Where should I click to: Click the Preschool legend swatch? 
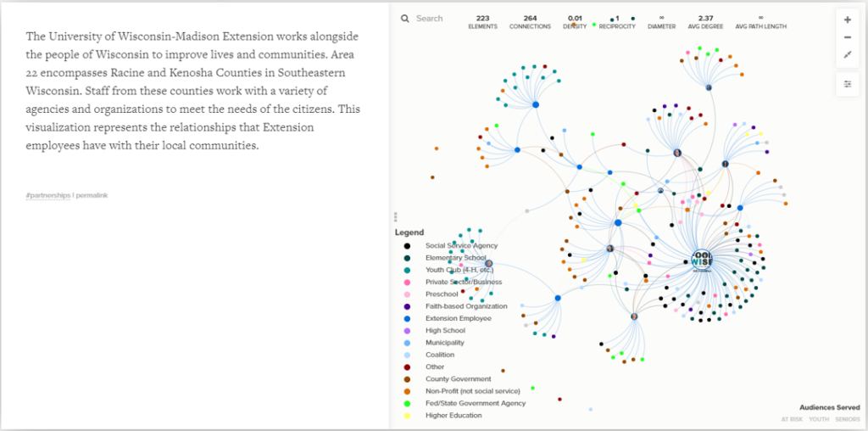coord(408,294)
